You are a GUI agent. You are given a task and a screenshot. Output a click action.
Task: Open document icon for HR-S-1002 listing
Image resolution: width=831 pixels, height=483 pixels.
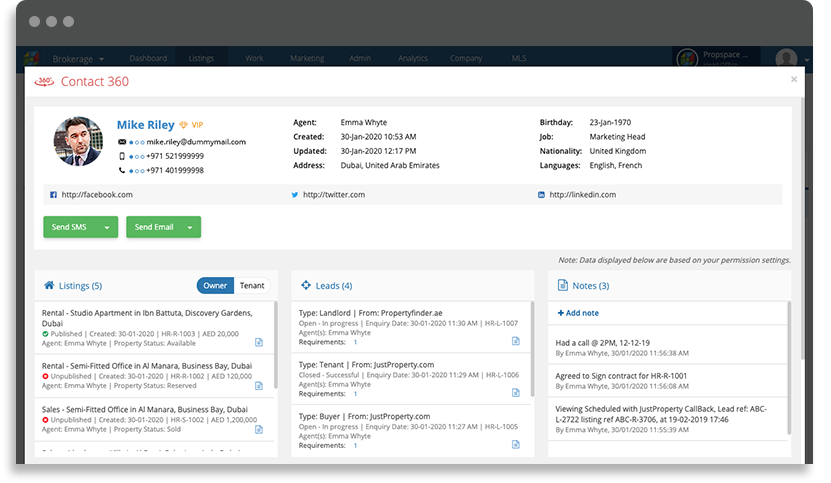(259, 429)
